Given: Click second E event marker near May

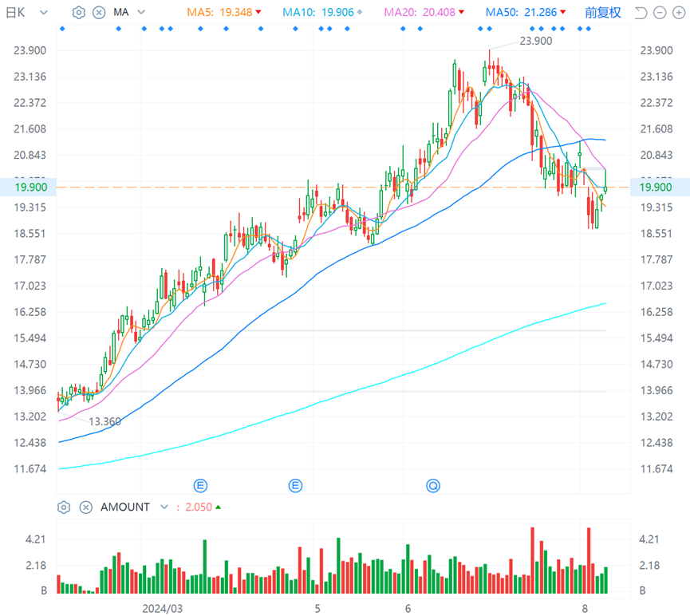Looking at the screenshot, I should tap(295, 486).
